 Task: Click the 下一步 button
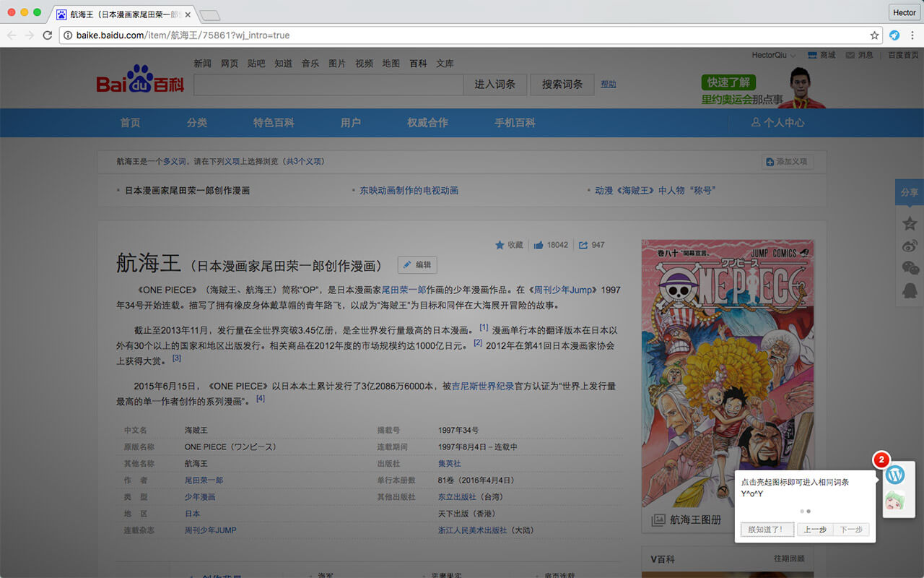pyautogui.click(x=851, y=530)
